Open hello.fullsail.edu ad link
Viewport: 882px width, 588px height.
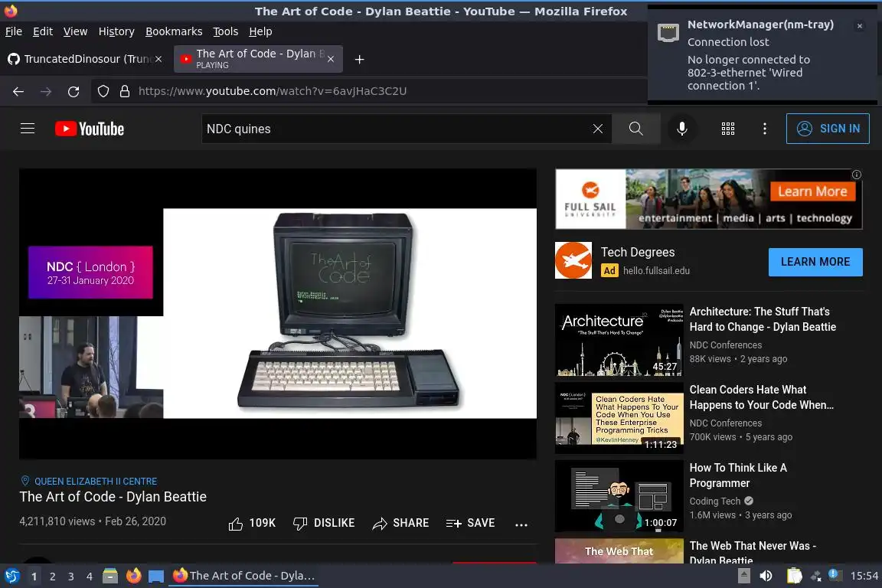[656, 271]
